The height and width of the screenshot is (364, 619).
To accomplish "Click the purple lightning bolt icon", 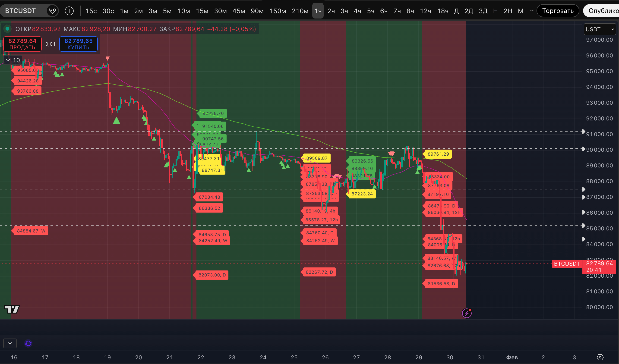I will [467, 313].
